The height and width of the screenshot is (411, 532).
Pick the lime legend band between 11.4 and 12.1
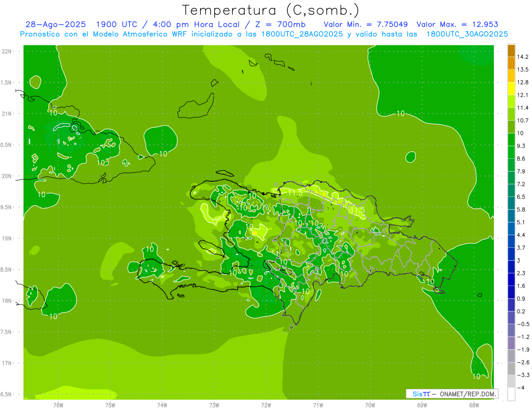pos(511,102)
